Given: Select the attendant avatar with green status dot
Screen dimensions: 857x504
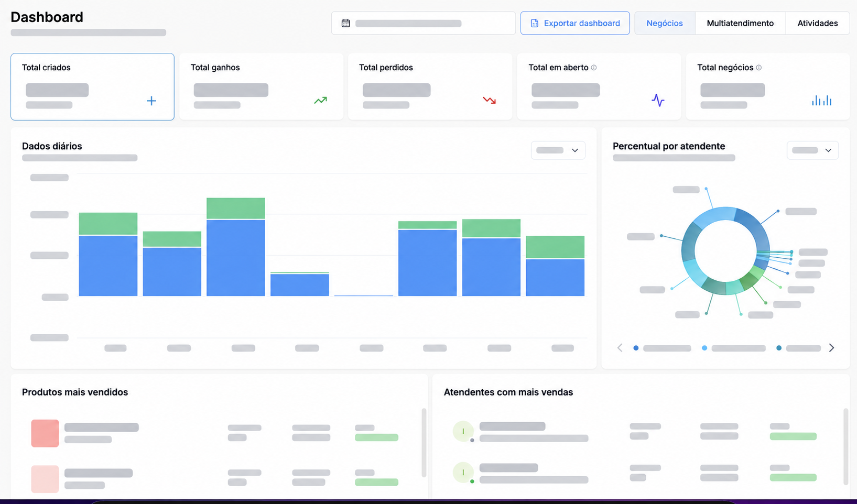Looking at the screenshot, I should pyautogui.click(x=463, y=473).
